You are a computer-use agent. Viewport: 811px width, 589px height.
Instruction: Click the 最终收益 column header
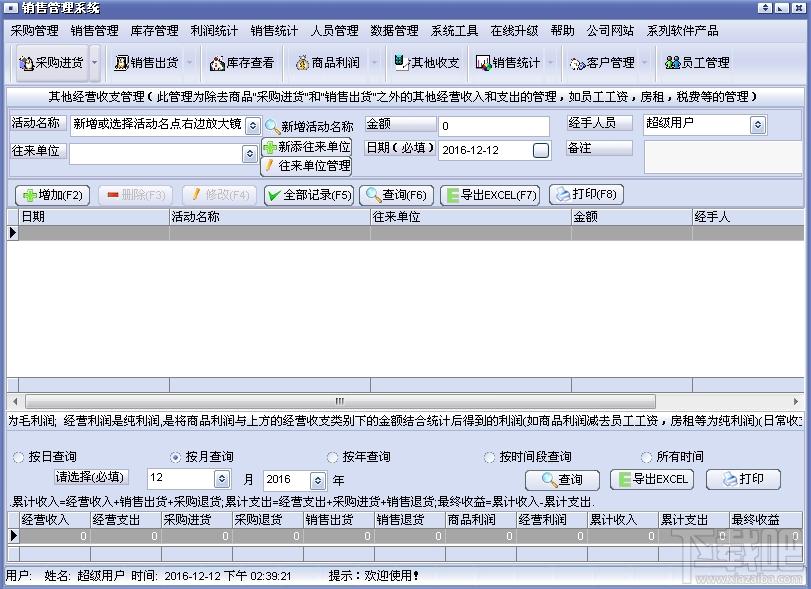(765, 520)
